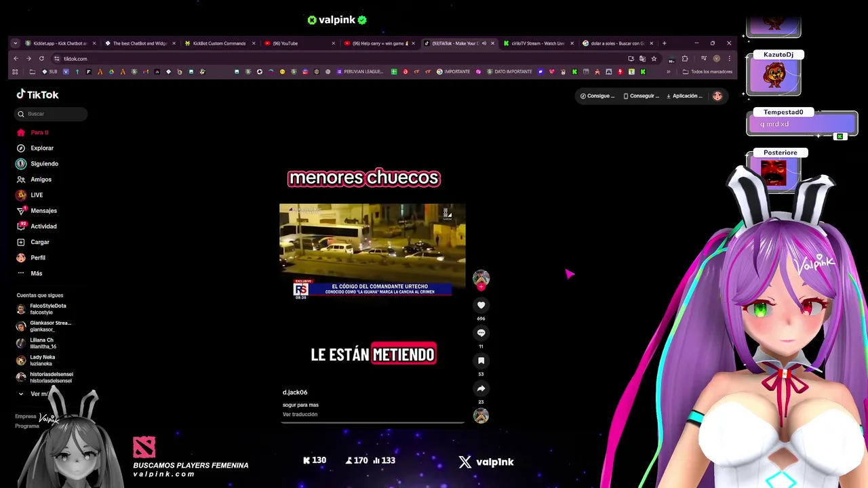Click the news video thumbnail
The width and height of the screenshot is (868, 488).
click(x=372, y=250)
